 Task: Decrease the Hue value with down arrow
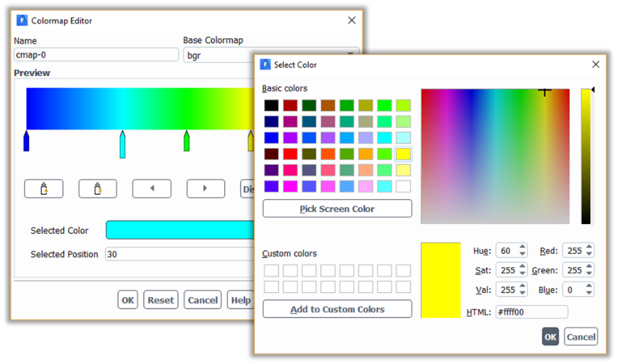coord(522,254)
